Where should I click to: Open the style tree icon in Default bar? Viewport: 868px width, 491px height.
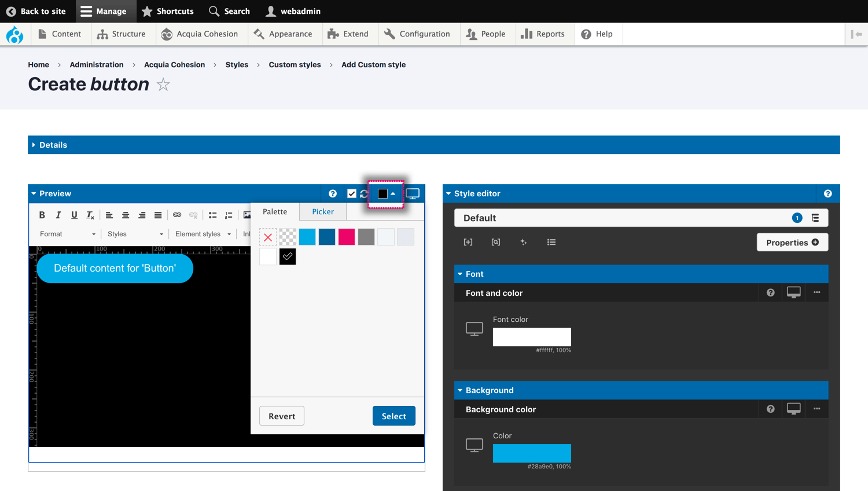coord(815,218)
